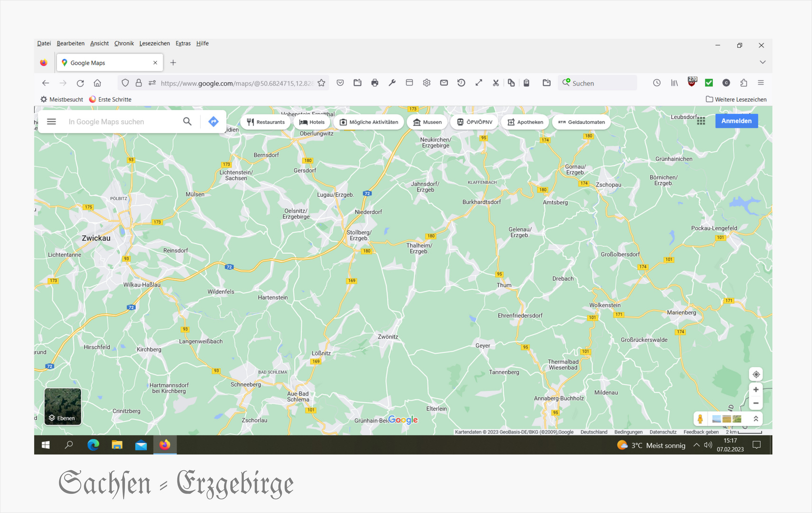Open the Google apps grid

click(701, 121)
